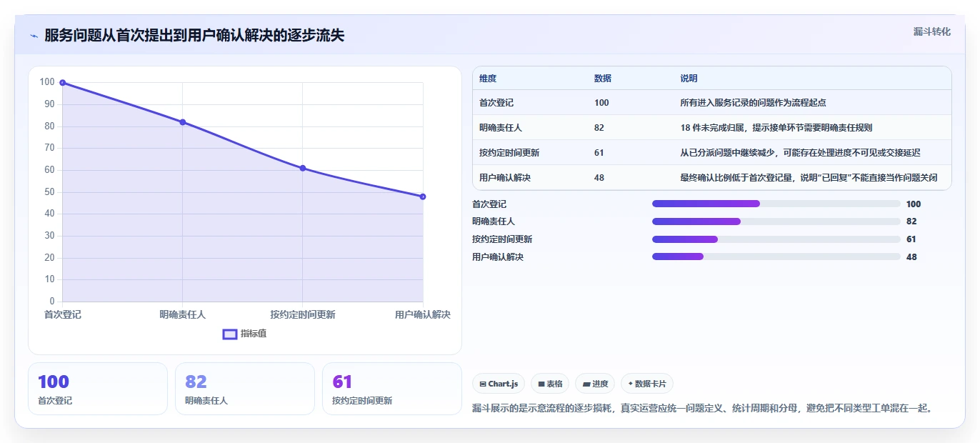
Task: Click the description 所有进入服务记录的问题作为流程起点
Action: [x=754, y=103]
